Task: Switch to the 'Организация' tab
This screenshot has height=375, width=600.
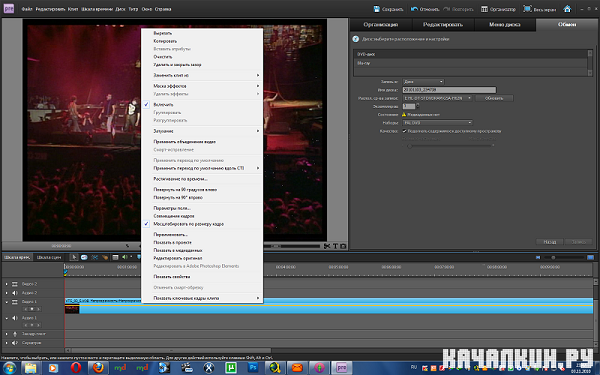Action: 381,24
